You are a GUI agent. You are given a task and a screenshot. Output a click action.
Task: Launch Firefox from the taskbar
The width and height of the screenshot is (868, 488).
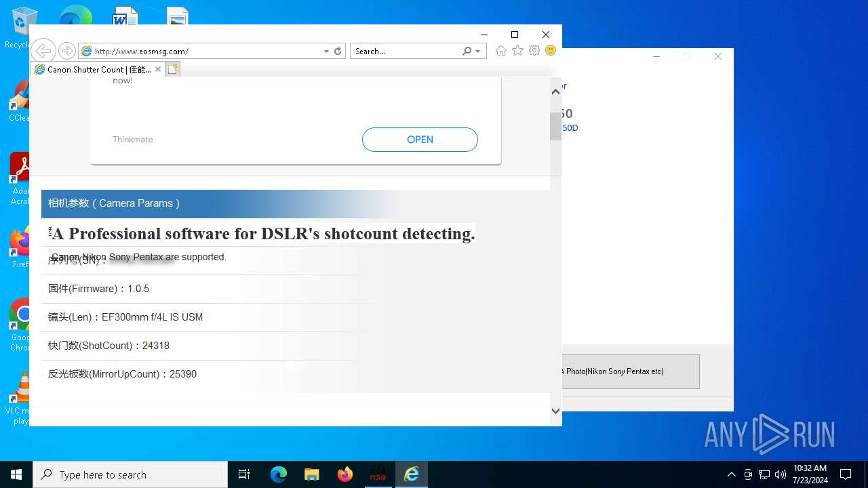pyautogui.click(x=345, y=474)
